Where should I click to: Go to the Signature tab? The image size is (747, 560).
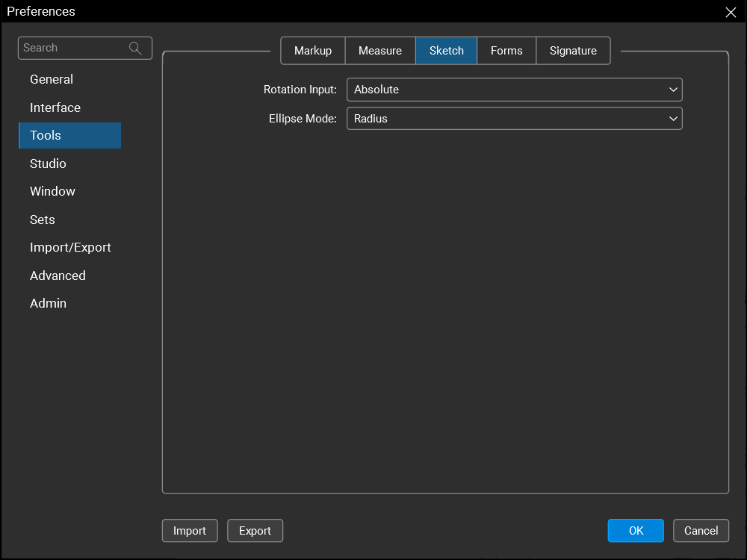click(573, 51)
